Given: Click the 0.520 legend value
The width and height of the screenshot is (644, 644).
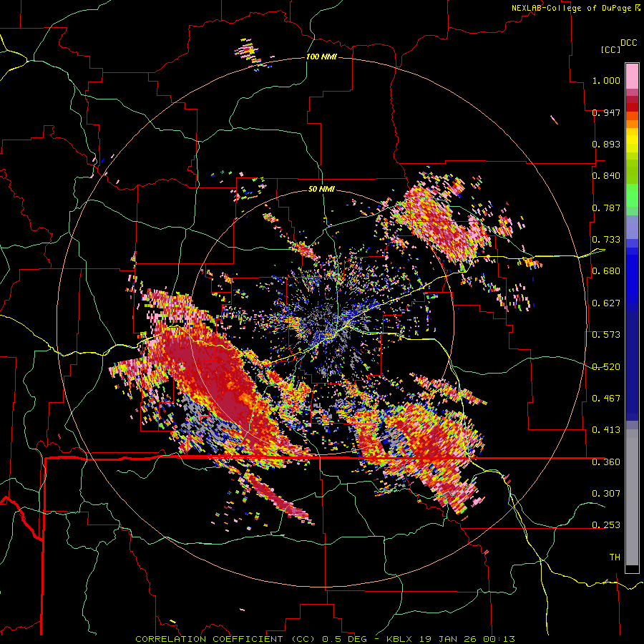Looking at the screenshot, I should tap(606, 367).
